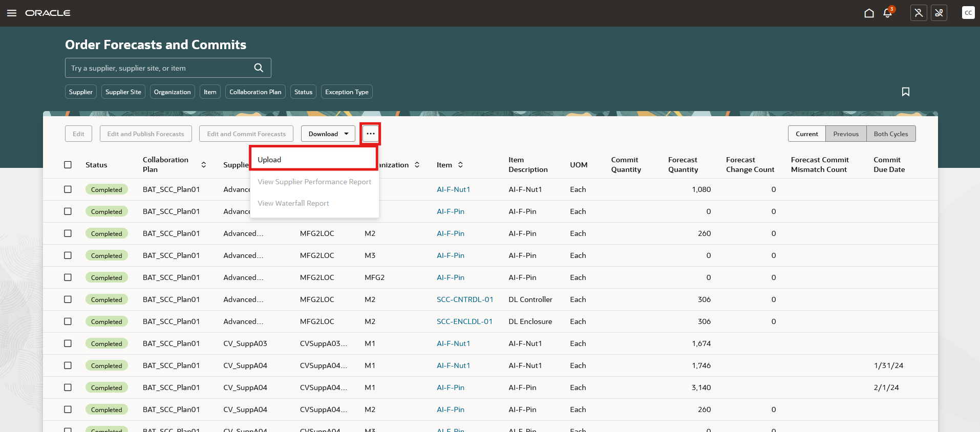Click the collaboration tools icon in header

[x=939, y=13]
